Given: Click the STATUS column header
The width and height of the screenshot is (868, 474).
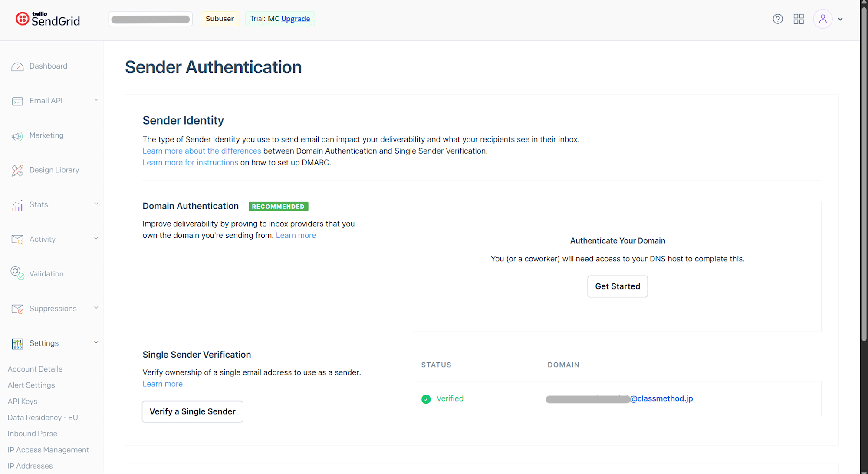Looking at the screenshot, I should [x=436, y=365].
